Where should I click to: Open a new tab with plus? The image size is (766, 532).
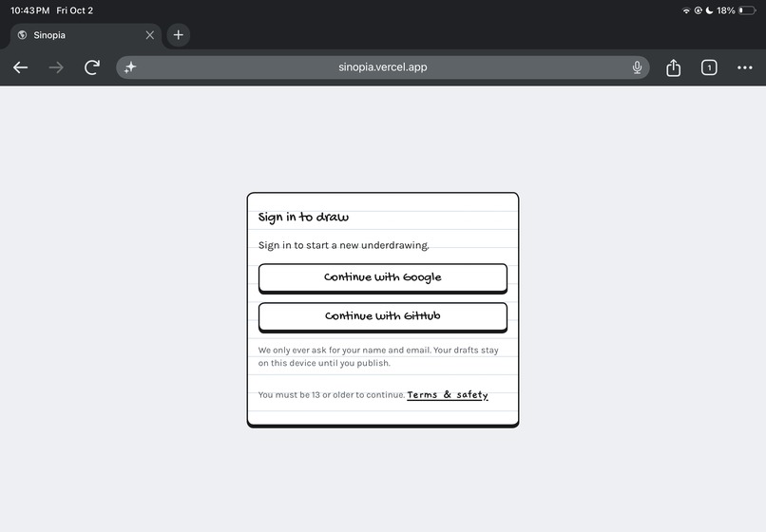click(179, 35)
